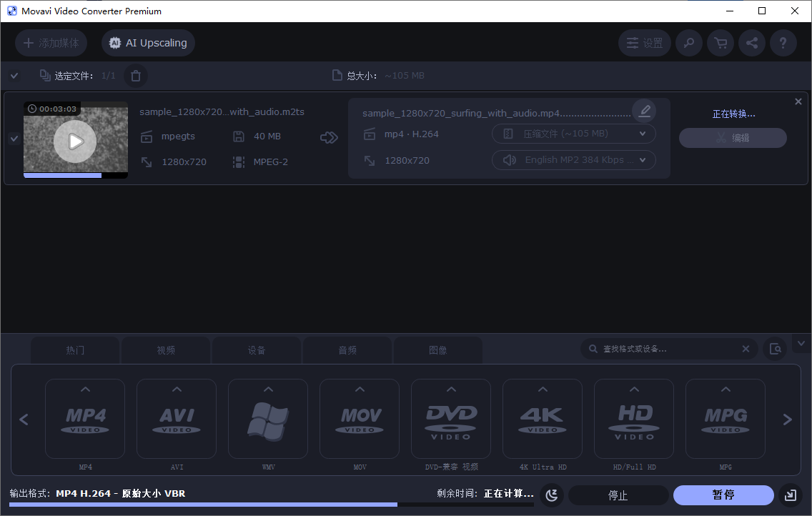Click the 停止 stop button
This screenshot has width=812, height=516.
pyautogui.click(x=618, y=495)
